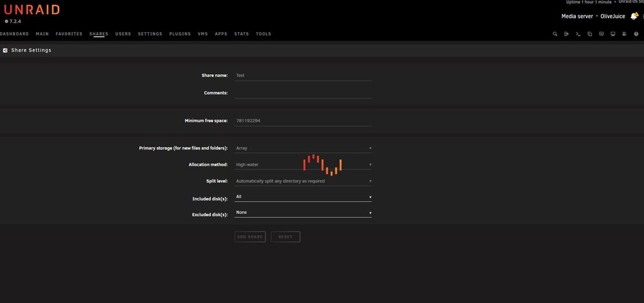
Task: Open the file manager copy icon
Action: coord(590,34)
